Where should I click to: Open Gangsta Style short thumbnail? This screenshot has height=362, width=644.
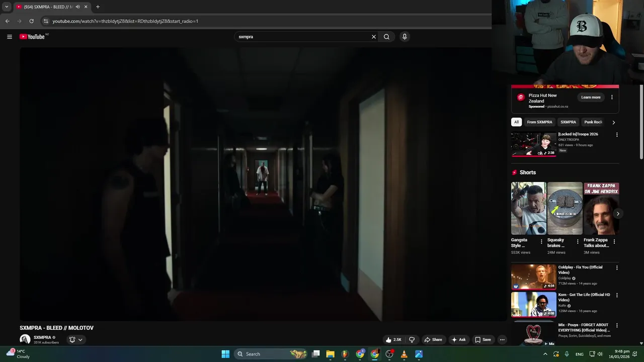[529, 208]
